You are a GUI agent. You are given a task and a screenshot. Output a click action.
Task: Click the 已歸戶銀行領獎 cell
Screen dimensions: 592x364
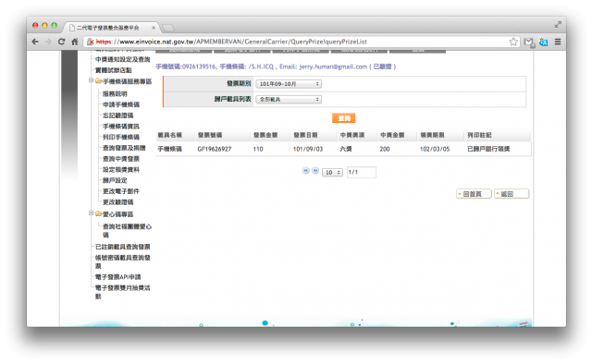point(488,149)
